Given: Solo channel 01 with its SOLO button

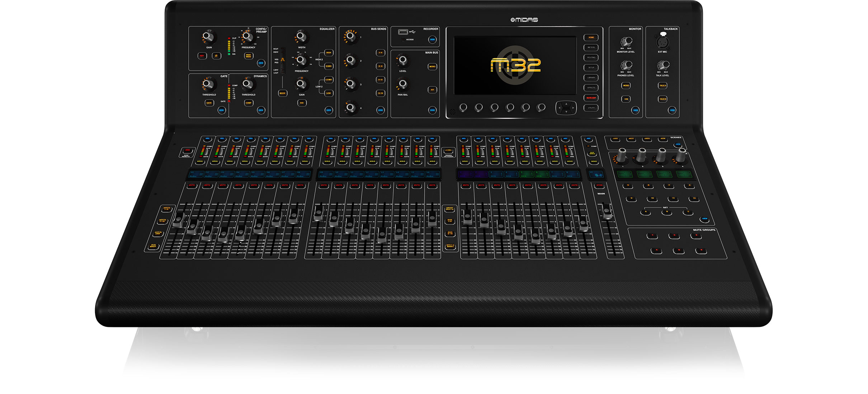Looking at the screenshot, I should [200, 162].
